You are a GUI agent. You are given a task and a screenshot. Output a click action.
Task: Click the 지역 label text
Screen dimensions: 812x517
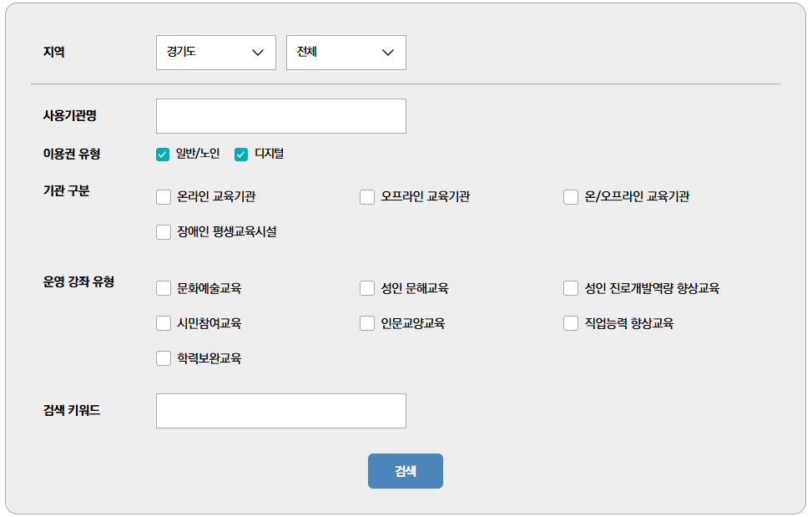click(54, 52)
